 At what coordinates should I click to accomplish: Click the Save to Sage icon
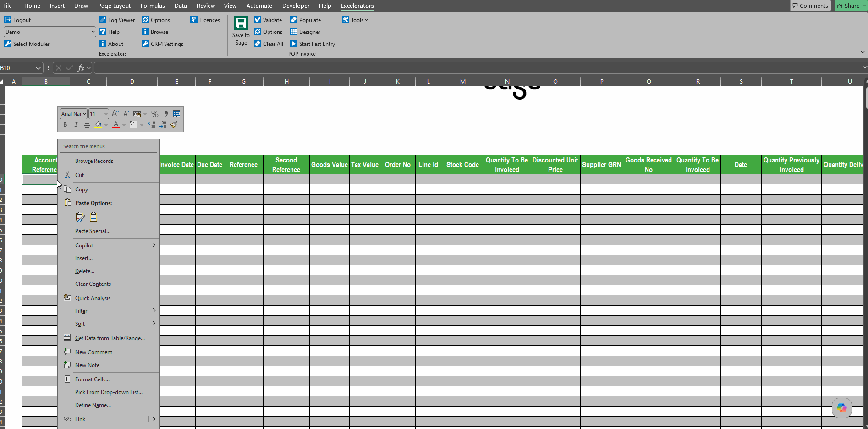(241, 23)
